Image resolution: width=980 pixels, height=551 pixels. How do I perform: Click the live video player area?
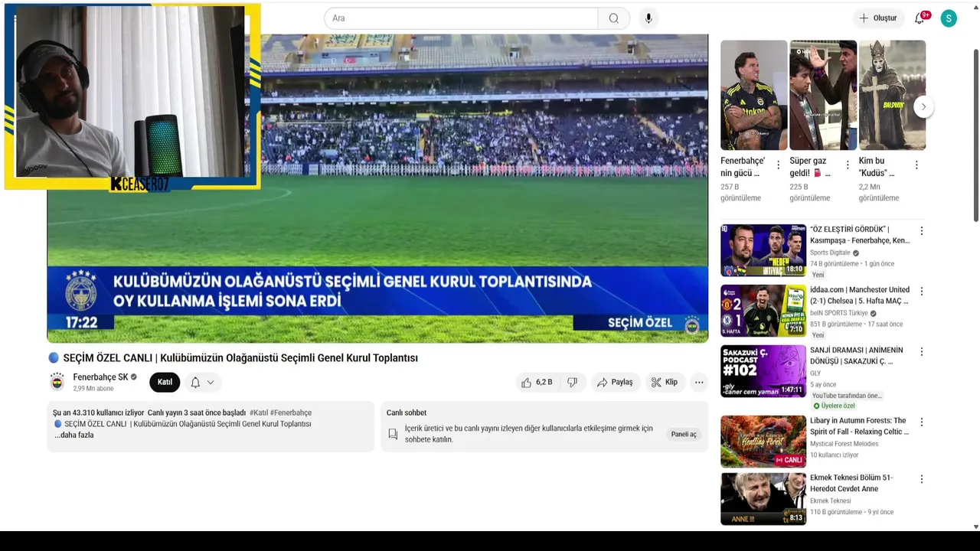click(377, 188)
